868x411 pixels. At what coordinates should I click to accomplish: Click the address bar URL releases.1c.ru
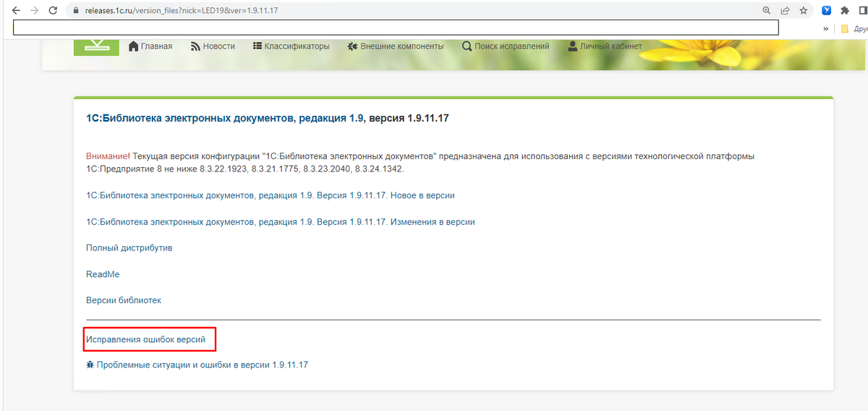tap(182, 11)
